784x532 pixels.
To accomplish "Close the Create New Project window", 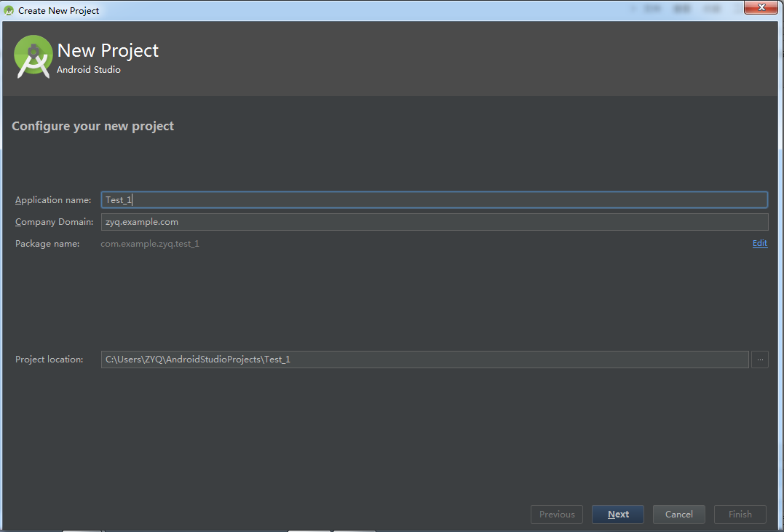I will (x=761, y=8).
